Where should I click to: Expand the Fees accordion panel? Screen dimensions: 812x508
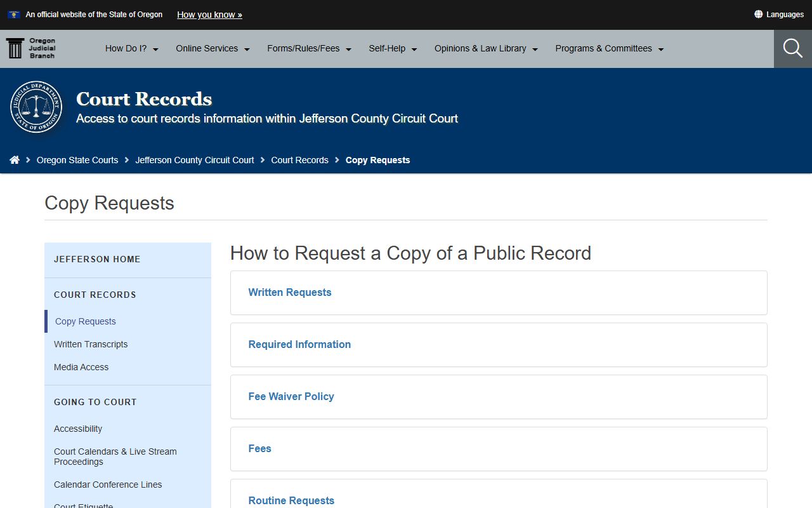499,449
